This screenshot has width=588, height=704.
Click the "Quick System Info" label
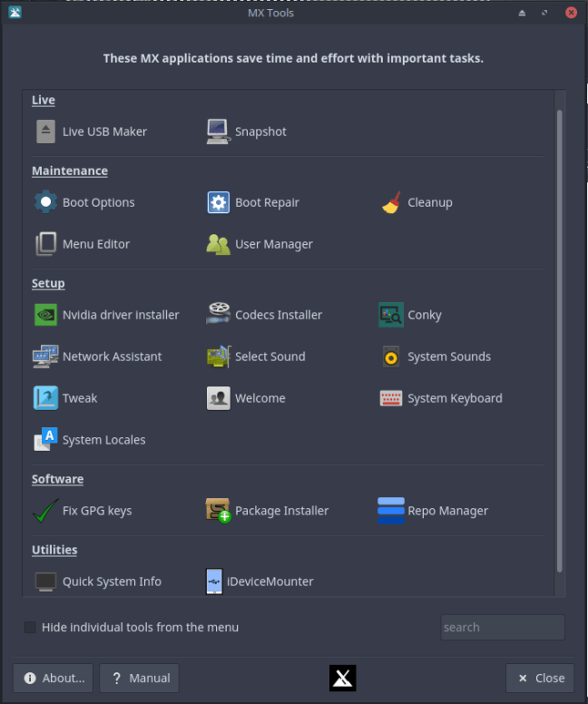(112, 582)
